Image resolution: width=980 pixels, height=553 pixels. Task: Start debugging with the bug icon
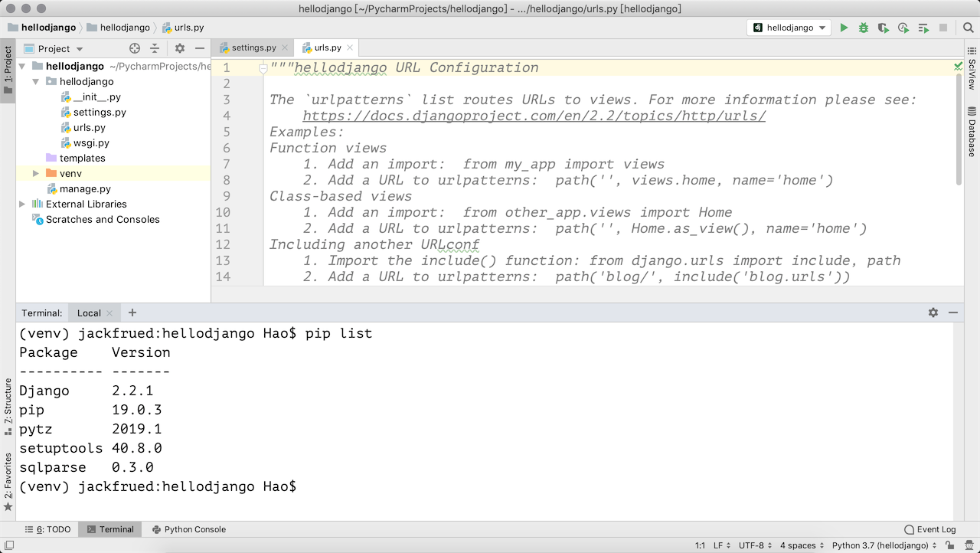(x=864, y=28)
